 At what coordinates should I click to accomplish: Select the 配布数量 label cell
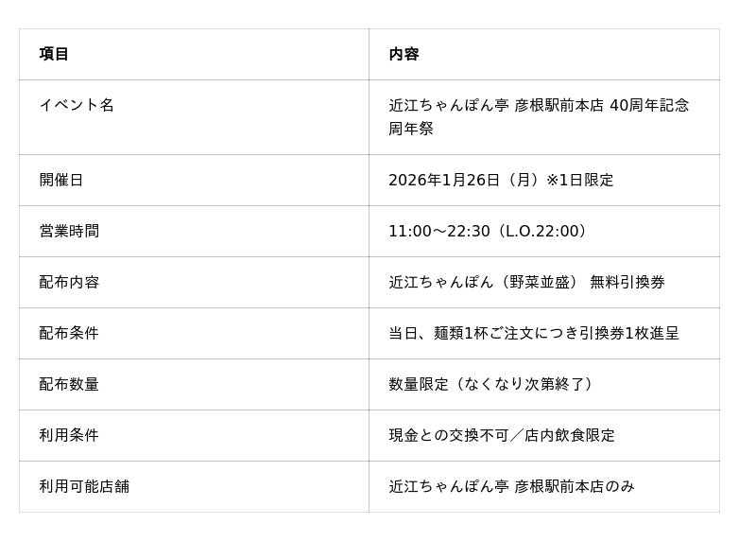[x=69, y=384]
